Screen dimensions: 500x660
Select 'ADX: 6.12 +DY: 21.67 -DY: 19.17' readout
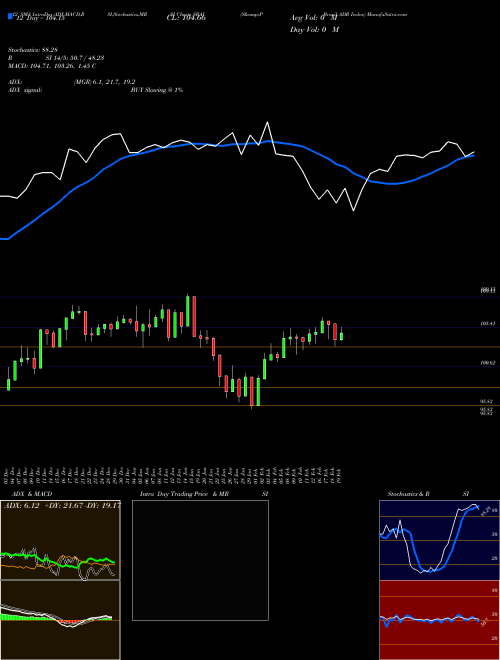coord(61,506)
